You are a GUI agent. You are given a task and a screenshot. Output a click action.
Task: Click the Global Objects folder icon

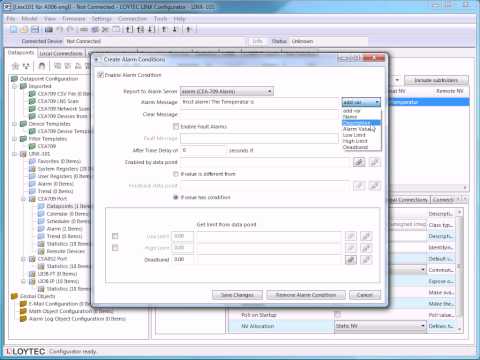pos(14,296)
